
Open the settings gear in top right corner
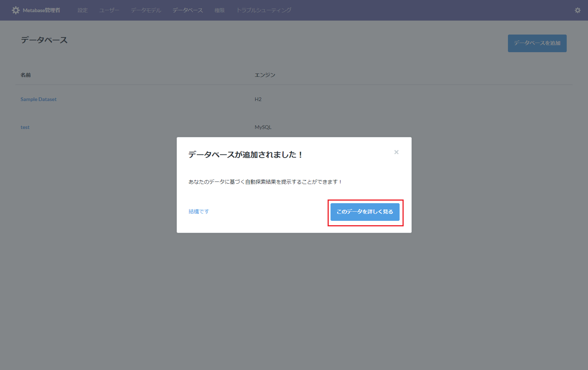pyautogui.click(x=577, y=10)
